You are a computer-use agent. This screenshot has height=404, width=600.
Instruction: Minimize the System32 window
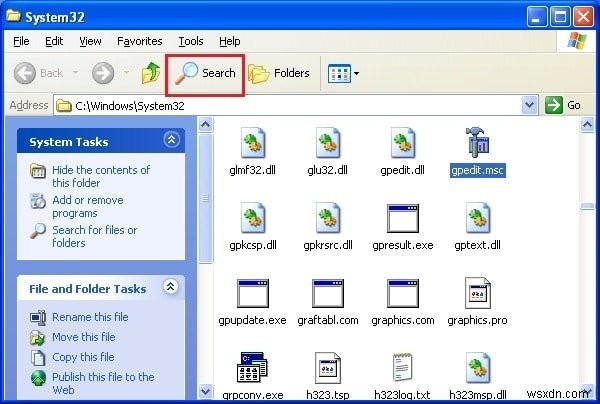(x=536, y=17)
